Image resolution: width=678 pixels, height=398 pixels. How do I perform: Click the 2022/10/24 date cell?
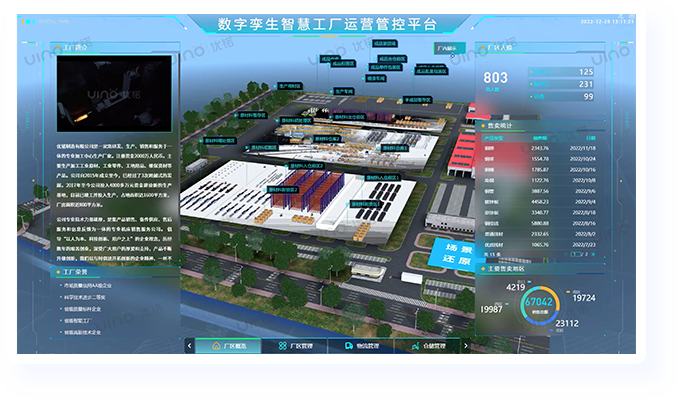(x=582, y=159)
